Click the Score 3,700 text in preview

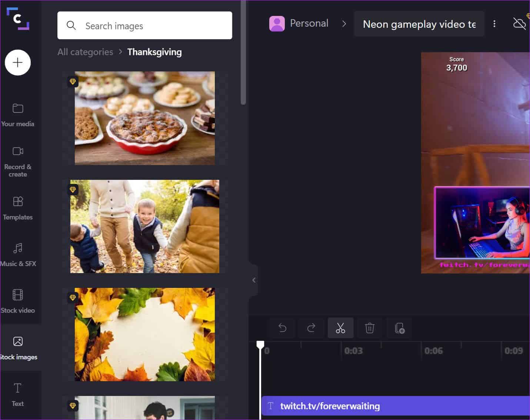click(457, 64)
